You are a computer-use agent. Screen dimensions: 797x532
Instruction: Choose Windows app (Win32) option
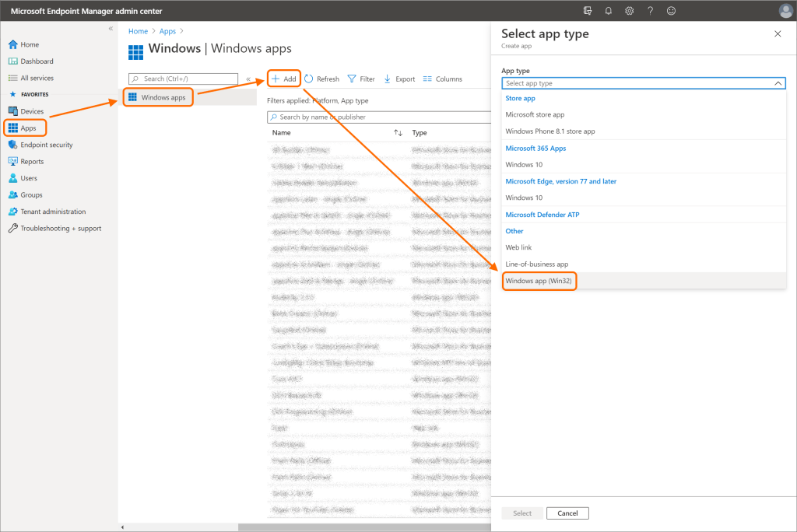539,280
